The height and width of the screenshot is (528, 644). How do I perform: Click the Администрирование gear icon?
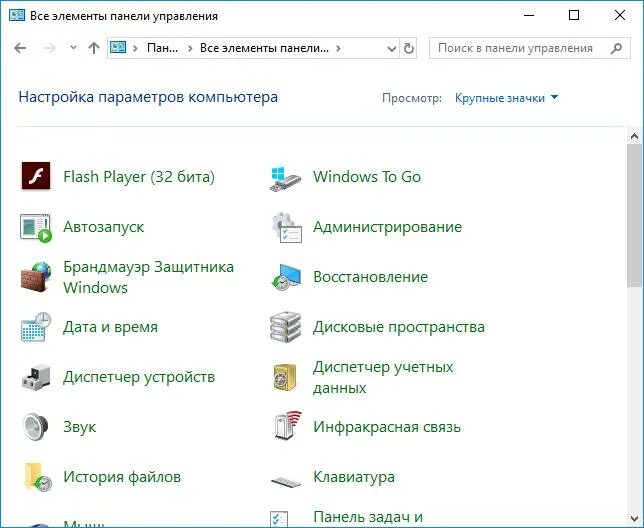[x=286, y=227]
